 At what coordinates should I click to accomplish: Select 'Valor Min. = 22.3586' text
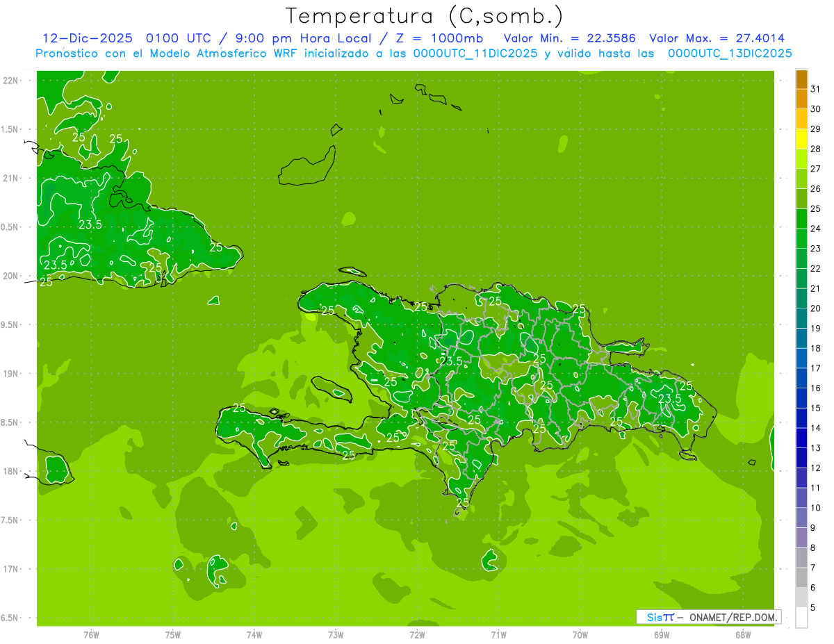569,38
